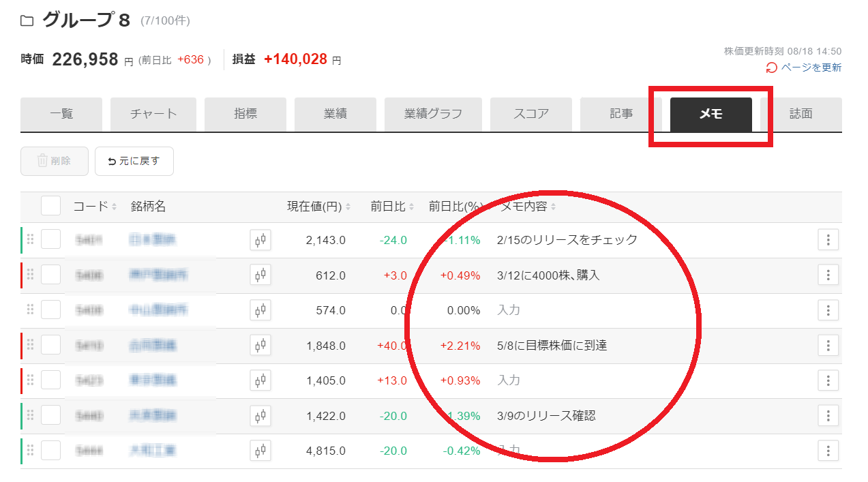Open chart icon for the 574.0 row
The height and width of the screenshot is (482, 868).
click(x=260, y=310)
